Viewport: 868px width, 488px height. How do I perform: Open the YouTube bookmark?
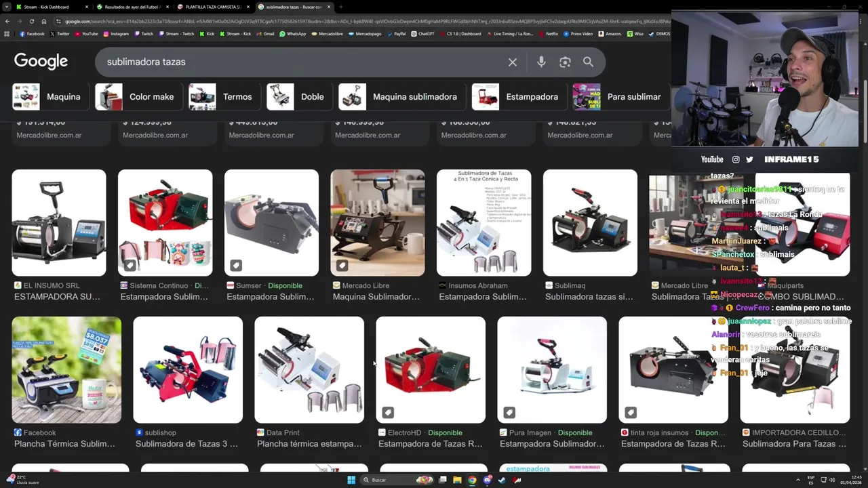pyautogui.click(x=86, y=33)
